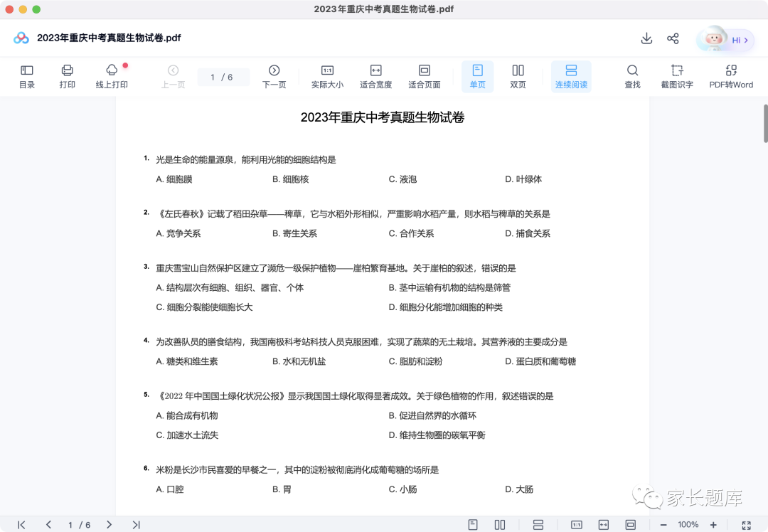Click the file name 2023年重庆中考真题生物试卷.pdf in header
768x532 pixels.
pos(109,38)
